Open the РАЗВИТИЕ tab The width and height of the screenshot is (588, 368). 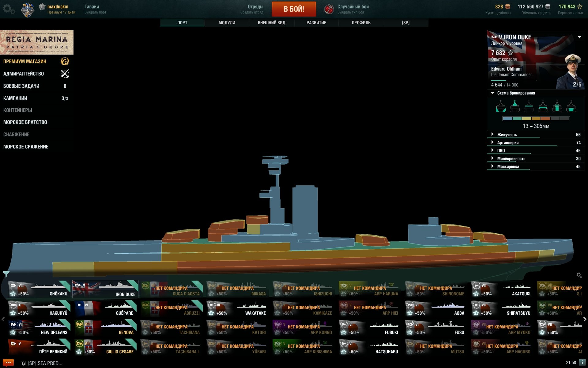point(316,23)
